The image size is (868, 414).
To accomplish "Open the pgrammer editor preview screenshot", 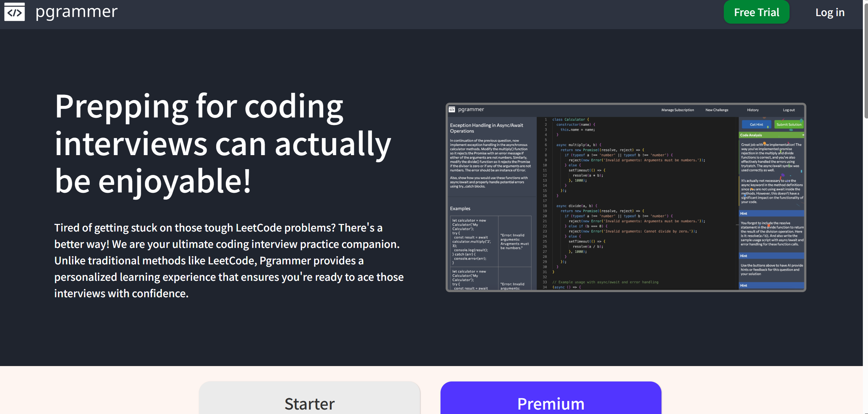I will click(x=625, y=197).
